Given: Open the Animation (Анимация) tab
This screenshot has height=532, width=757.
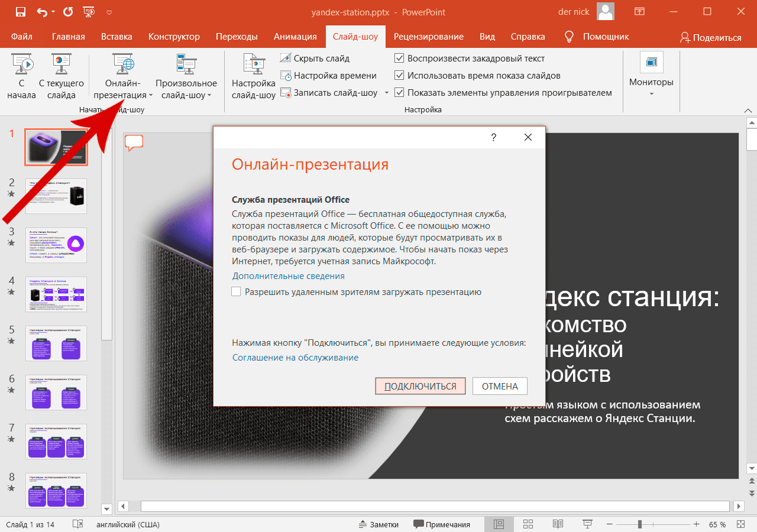Looking at the screenshot, I should (295, 37).
